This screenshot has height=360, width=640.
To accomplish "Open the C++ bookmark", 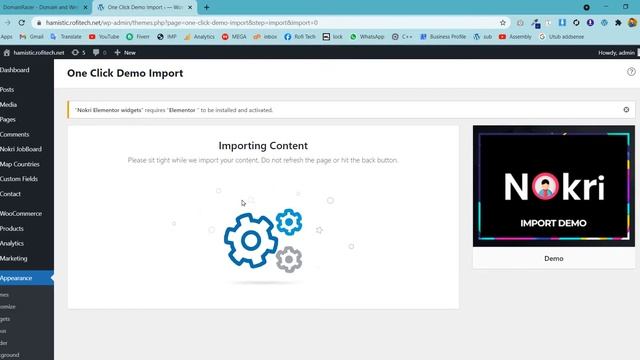I will pyautogui.click(x=402, y=37).
